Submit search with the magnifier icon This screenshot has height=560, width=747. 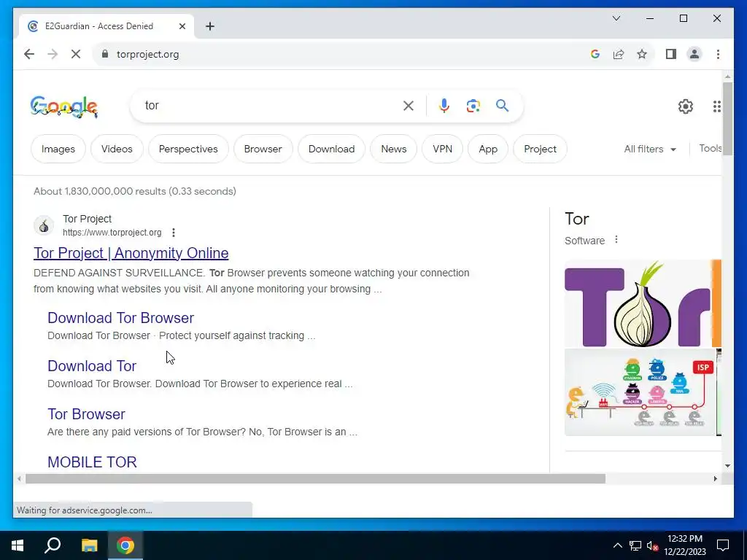coord(502,105)
